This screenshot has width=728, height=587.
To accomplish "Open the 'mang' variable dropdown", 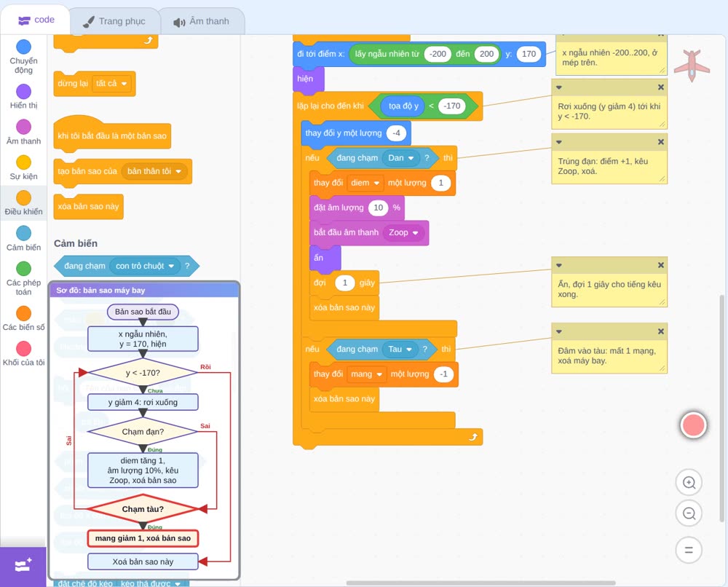I will [367, 374].
